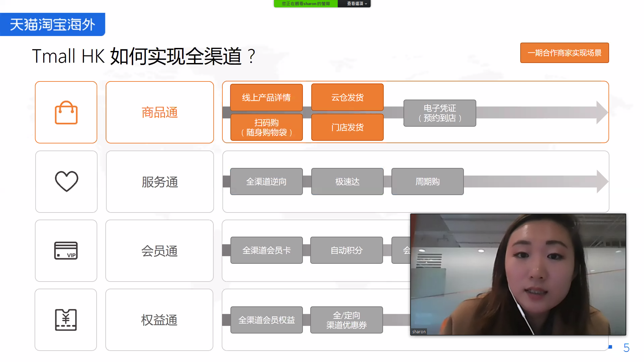
Task: Select the 权益通 box
Action: click(159, 320)
